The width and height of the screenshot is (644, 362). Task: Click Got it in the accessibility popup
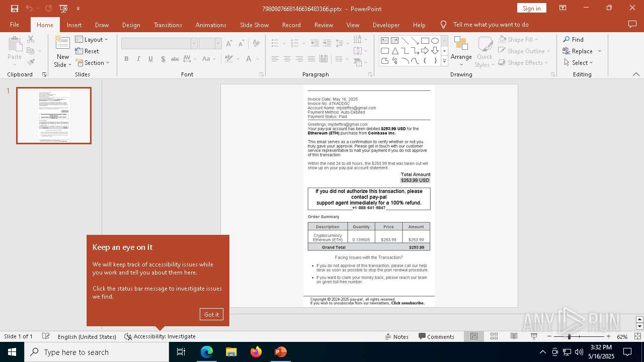(x=211, y=314)
